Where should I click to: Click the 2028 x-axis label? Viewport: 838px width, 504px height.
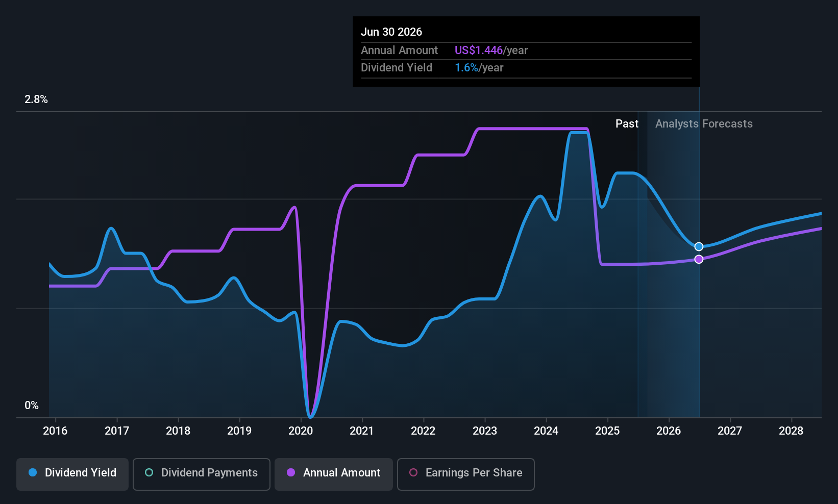[x=791, y=431]
